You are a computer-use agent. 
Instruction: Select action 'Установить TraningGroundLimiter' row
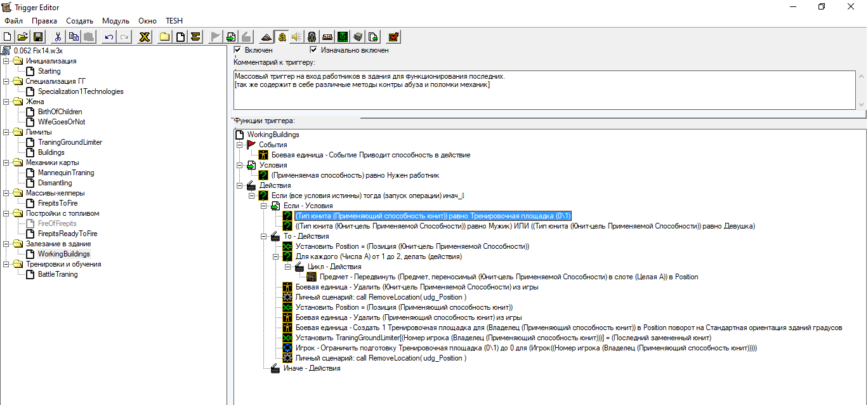click(x=503, y=338)
